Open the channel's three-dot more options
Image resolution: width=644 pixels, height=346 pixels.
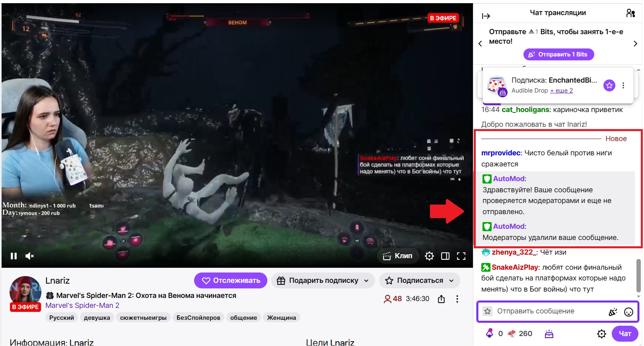[x=457, y=299]
